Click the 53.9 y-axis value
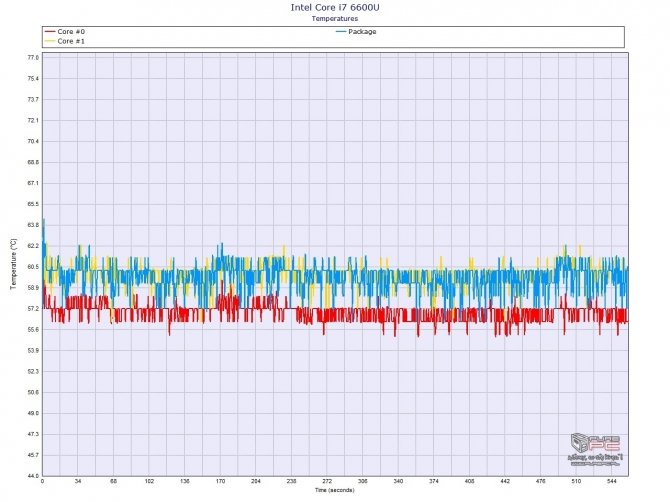The width and height of the screenshot is (670, 502). (33, 351)
